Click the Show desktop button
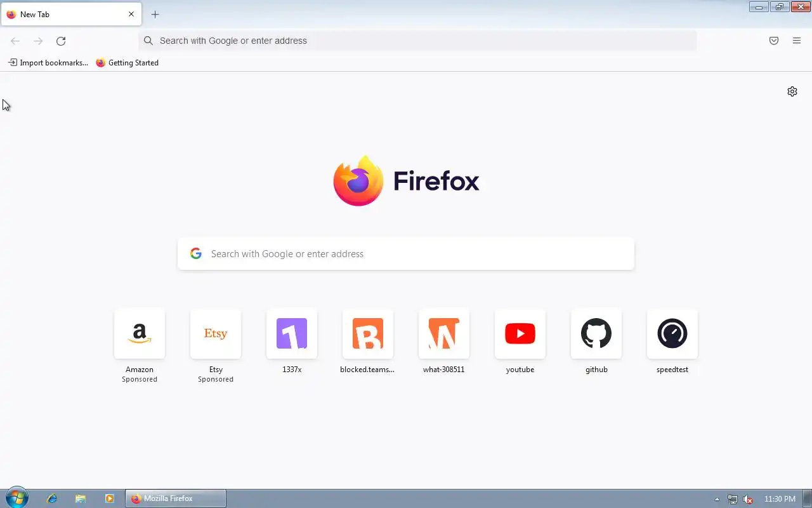This screenshot has height=508, width=812. pos(807,499)
